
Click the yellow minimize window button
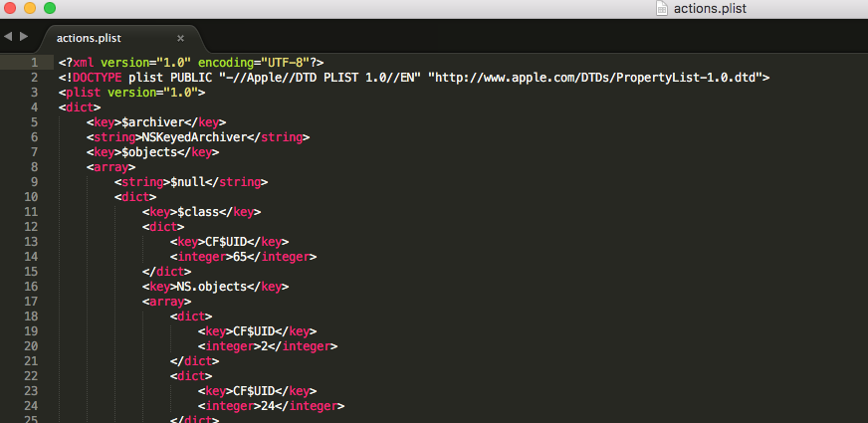tap(30, 8)
